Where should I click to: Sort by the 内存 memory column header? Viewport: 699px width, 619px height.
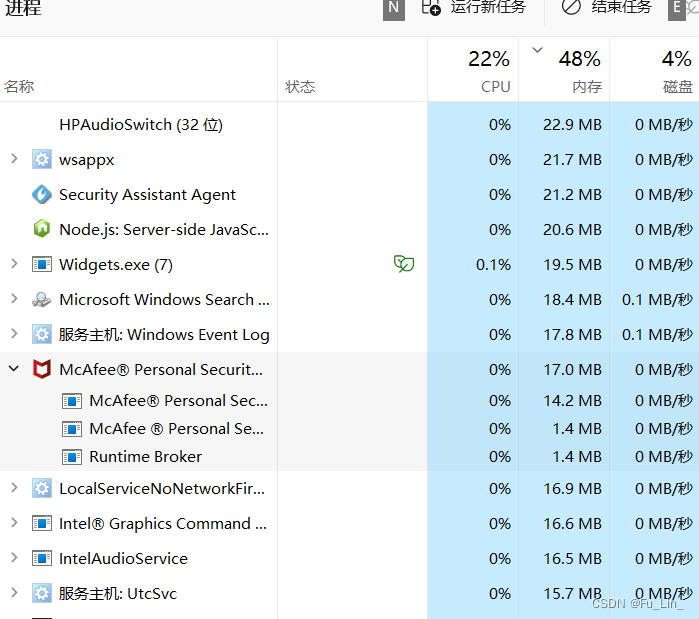(x=564, y=70)
